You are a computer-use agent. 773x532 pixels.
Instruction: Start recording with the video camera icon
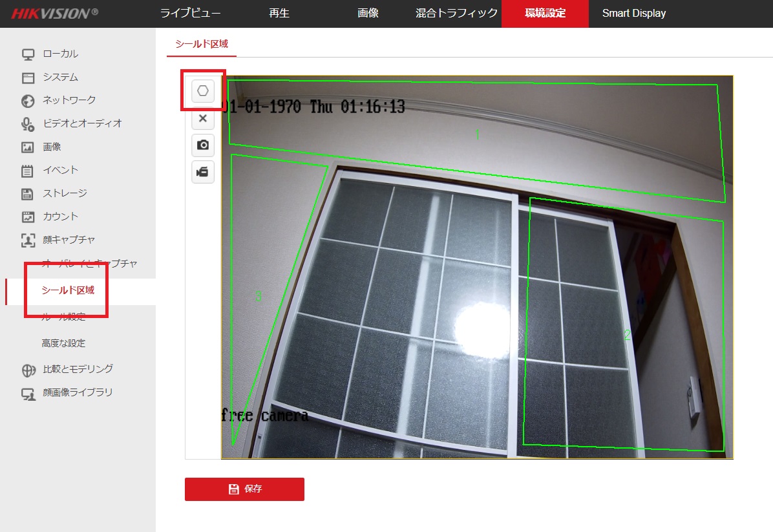tap(202, 171)
